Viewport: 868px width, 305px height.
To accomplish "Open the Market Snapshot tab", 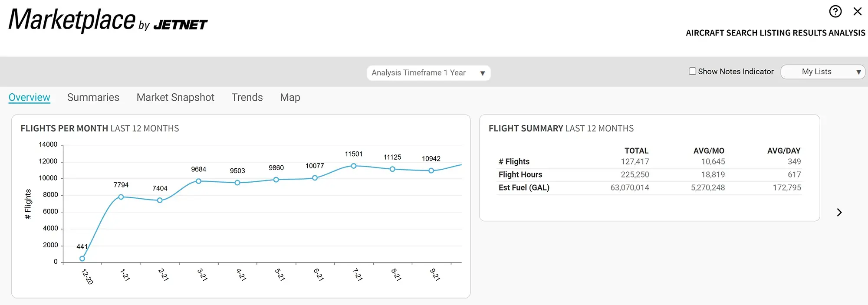I will coord(175,97).
